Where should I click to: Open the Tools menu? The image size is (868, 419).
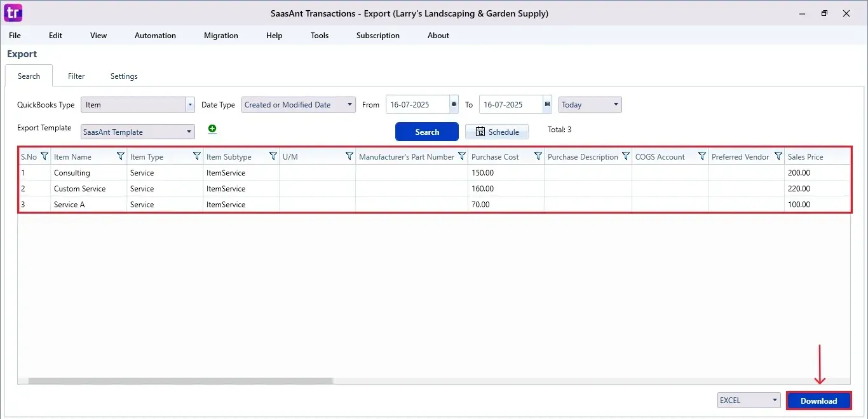[x=320, y=36]
